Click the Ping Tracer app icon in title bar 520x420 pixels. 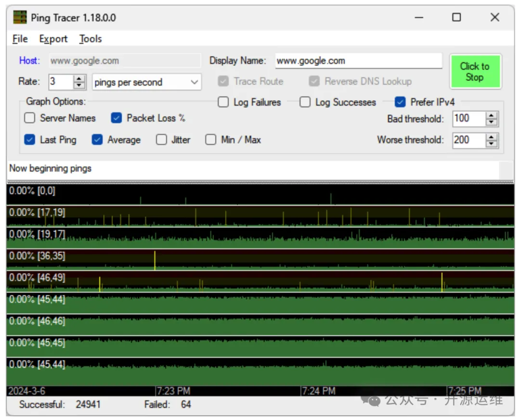[x=20, y=18]
